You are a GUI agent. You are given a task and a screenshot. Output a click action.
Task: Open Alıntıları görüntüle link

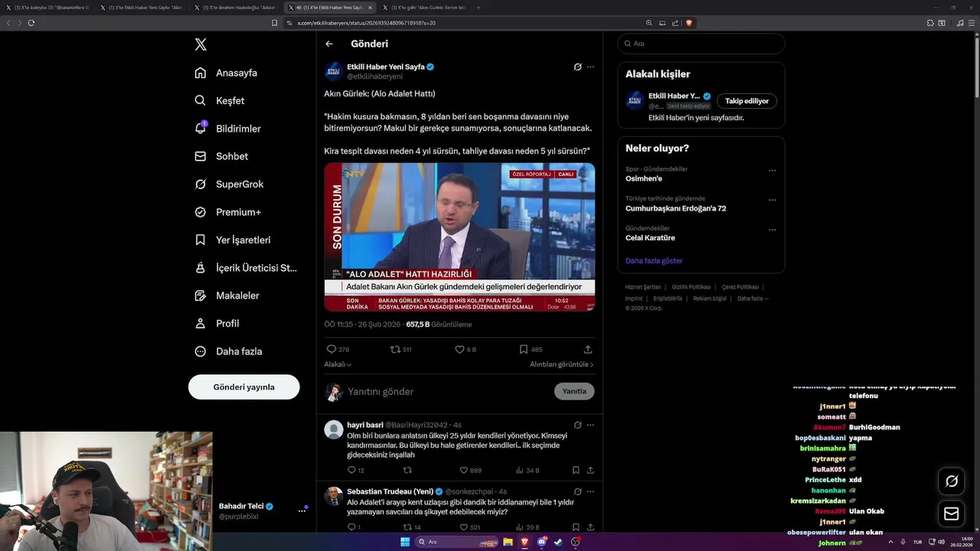click(x=562, y=364)
